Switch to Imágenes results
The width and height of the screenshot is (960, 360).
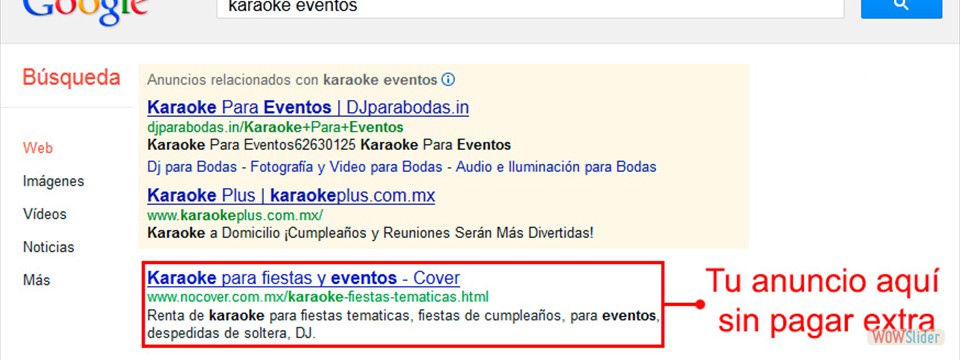pos(54,181)
